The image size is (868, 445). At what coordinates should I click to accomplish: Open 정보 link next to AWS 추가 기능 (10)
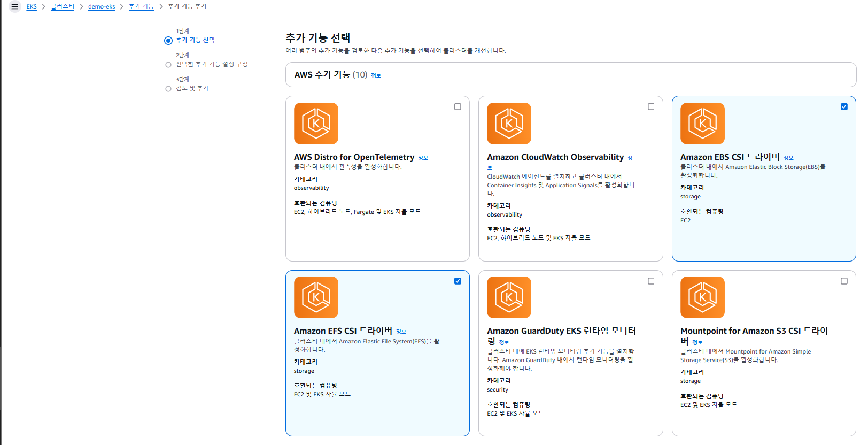click(x=376, y=75)
